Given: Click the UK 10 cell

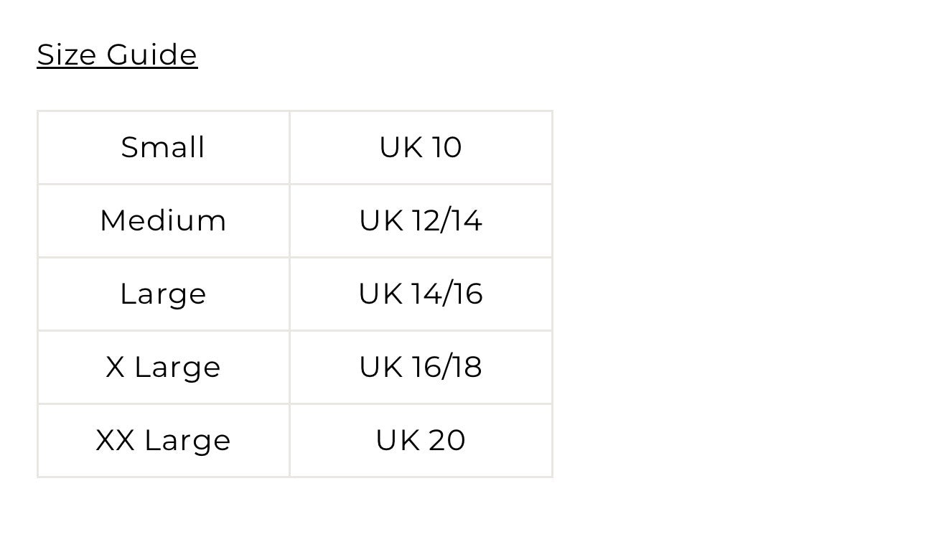Looking at the screenshot, I should [x=421, y=147].
